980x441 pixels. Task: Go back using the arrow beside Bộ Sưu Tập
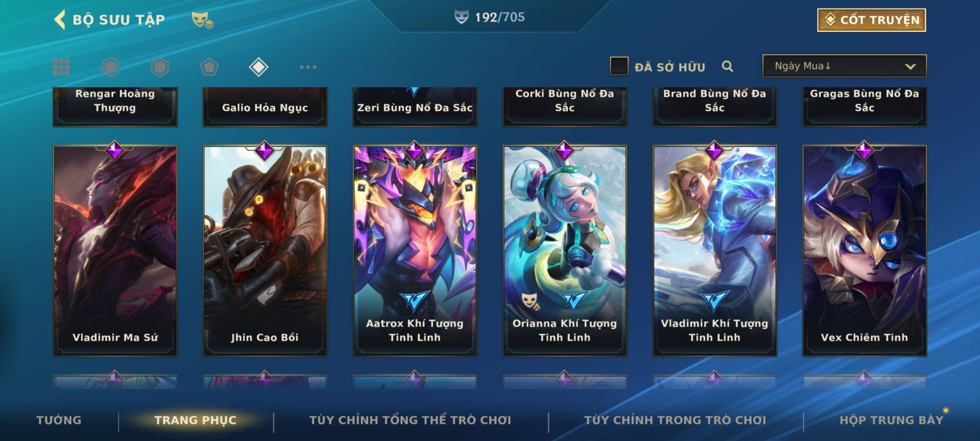pos(60,20)
